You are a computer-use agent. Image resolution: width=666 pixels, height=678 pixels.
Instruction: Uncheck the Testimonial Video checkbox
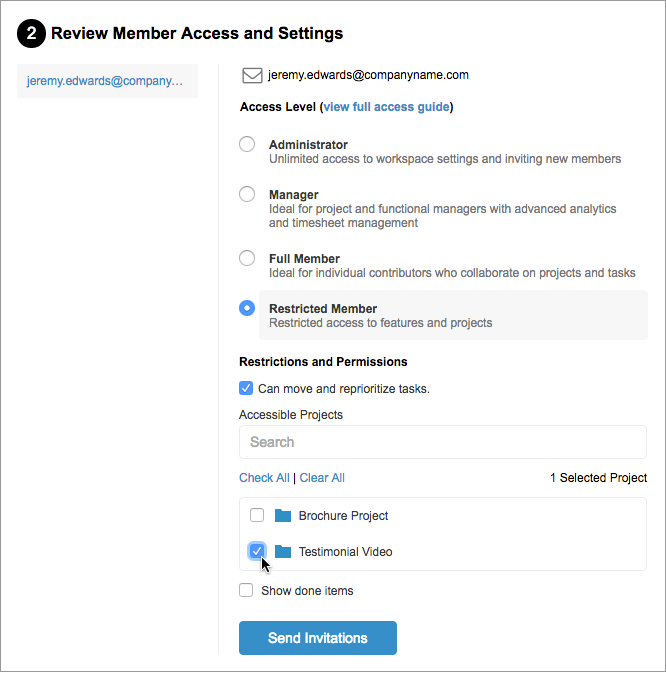[x=257, y=551]
